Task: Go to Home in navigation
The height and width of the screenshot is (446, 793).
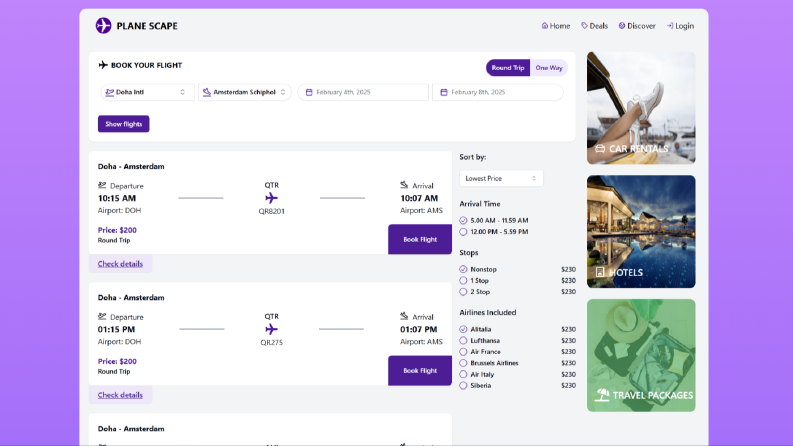Action: tap(556, 26)
